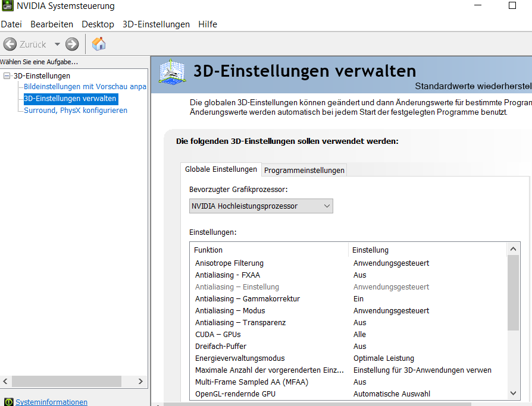Screen dimensions: 532x406
Task: Open the back history dropdown arrow
Action: pyautogui.click(x=57, y=44)
